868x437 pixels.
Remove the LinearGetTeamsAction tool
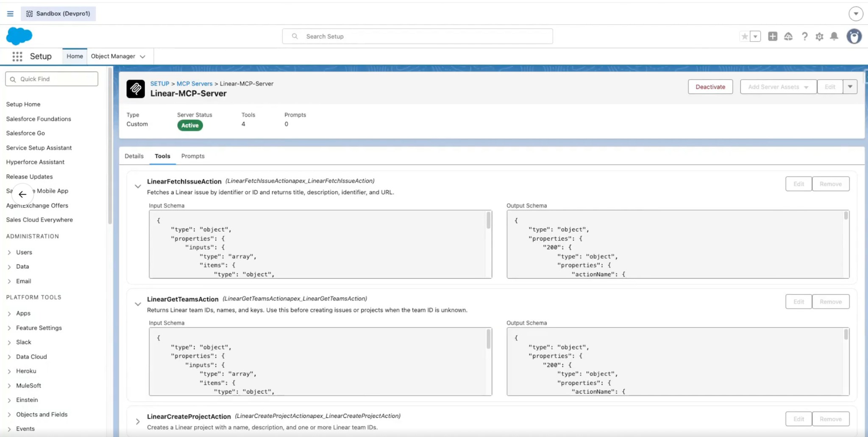[831, 302]
